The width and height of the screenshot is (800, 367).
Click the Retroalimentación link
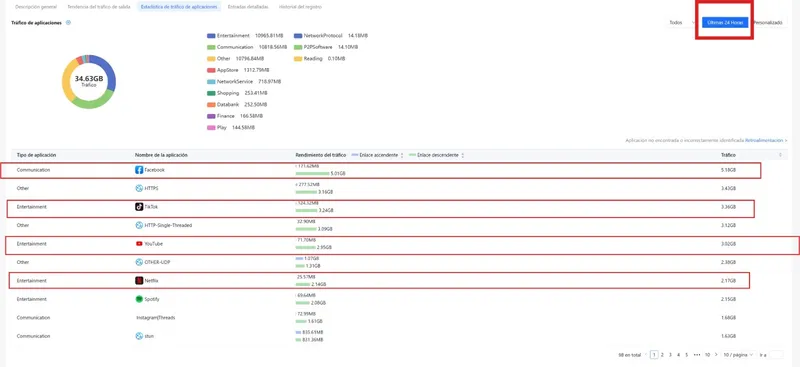(765, 140)
